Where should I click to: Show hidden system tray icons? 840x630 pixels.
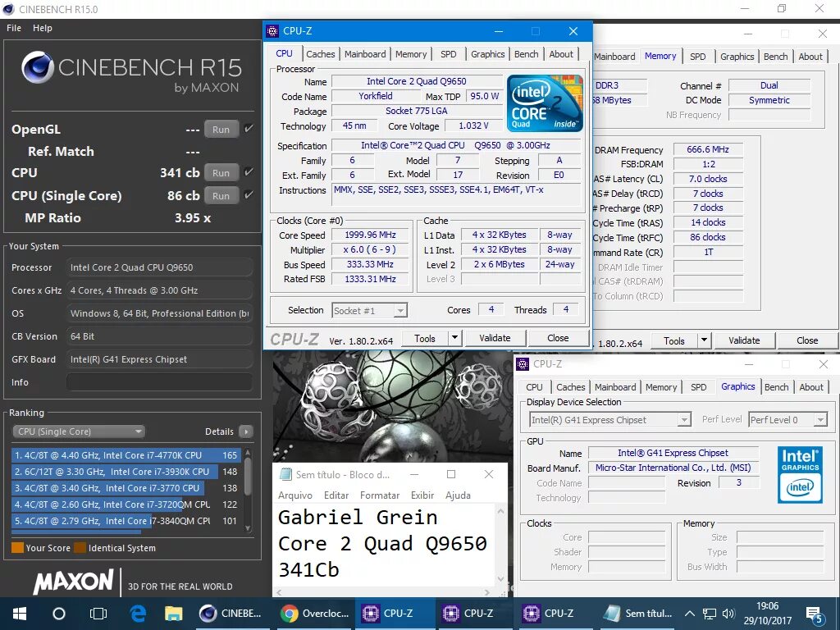tap(690, 614)
